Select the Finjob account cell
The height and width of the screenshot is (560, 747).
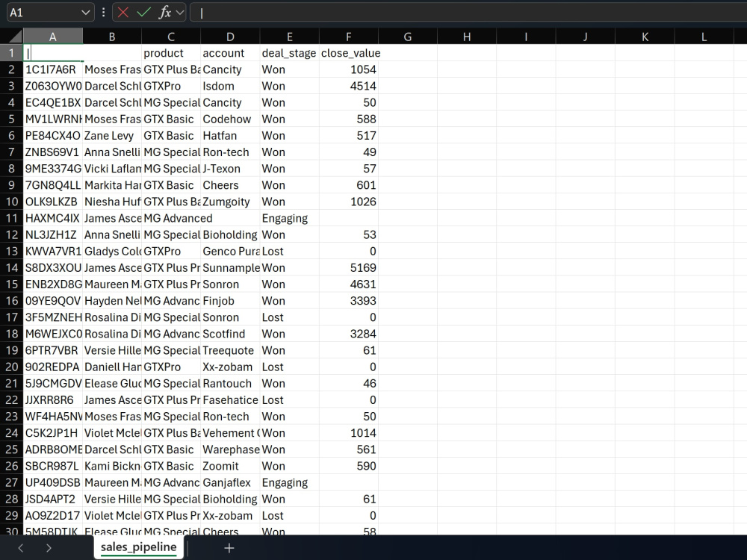point(230,300)
